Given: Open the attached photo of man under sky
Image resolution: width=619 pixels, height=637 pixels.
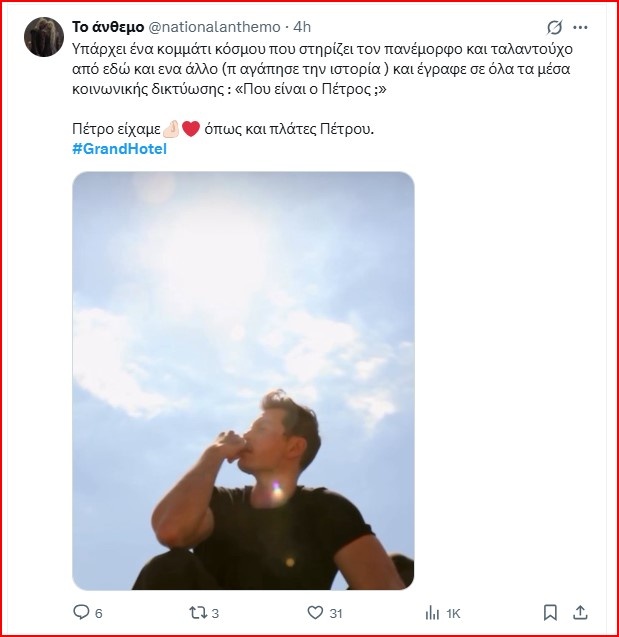Looking at the screenshot, I should 243,380.
